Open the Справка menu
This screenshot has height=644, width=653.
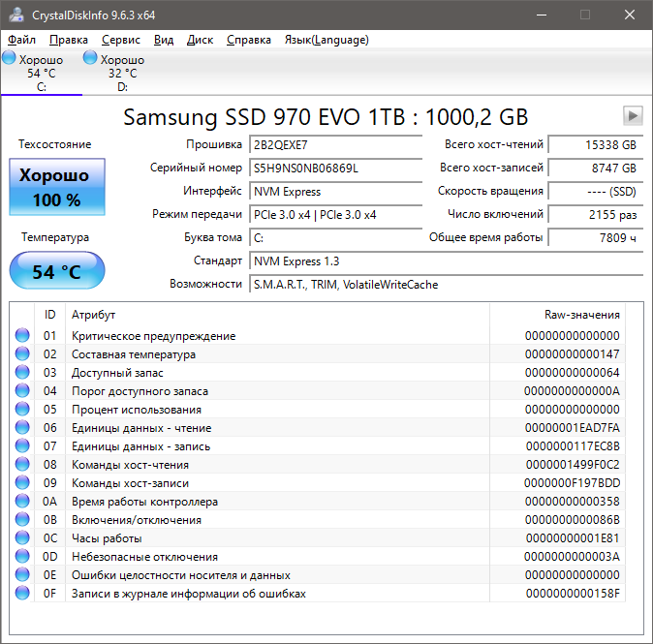pyautogui.click(x=249, y=40)
